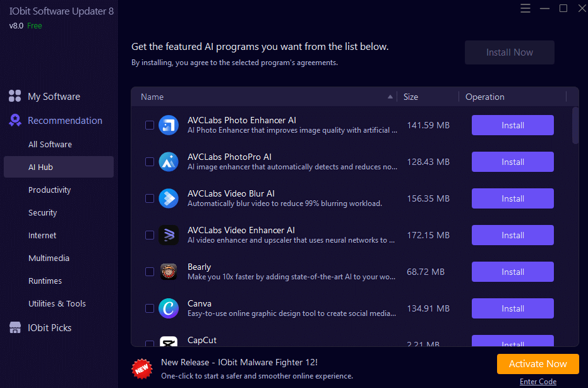The image size is (588, 388).
Task: Check the AVCLabs Photo Enhancer AI checkbox
Action: click(149, 125)
